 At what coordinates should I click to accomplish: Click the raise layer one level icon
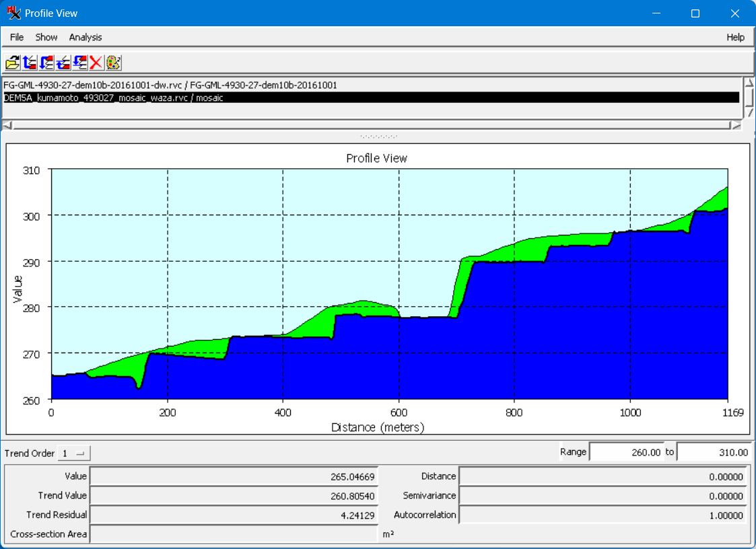[63, 63]
